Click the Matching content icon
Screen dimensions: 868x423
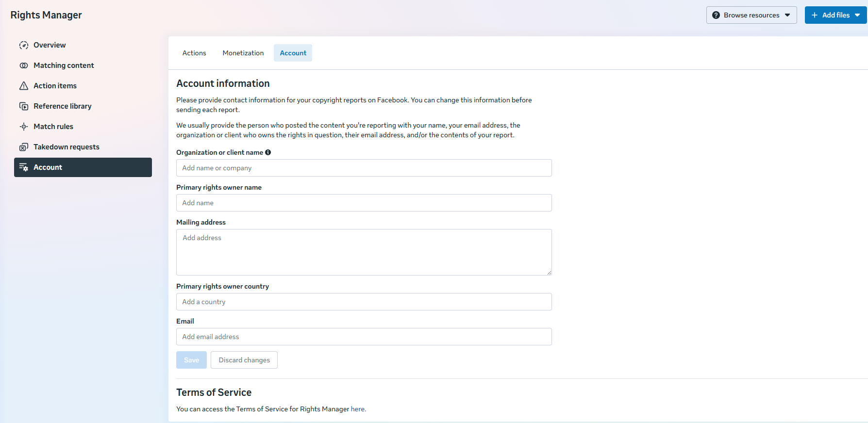tap(23, 65)
